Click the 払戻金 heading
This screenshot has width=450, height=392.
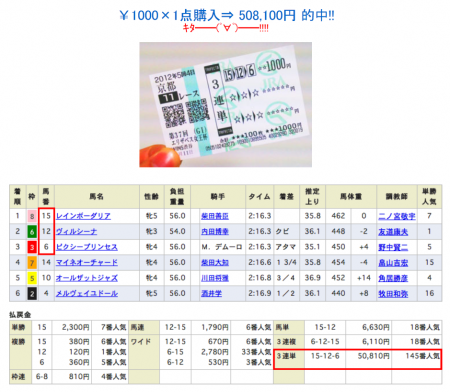[x=20, y=315]
